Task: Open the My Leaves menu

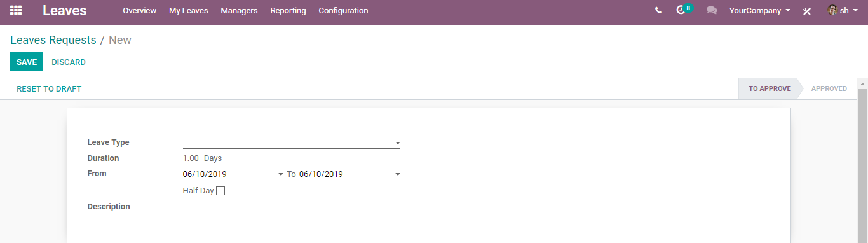Action: tap(189, 11)
